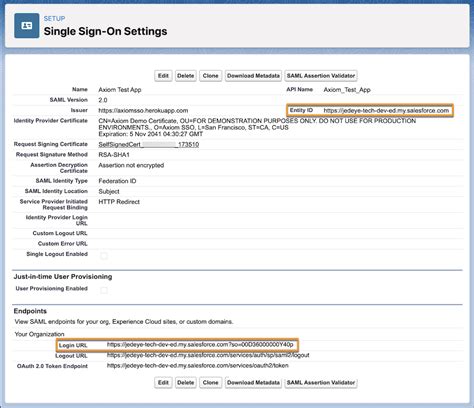This screenshot has width=474, height=408.
Task: Click the Endpoints section heading
Action: [30, 311]
